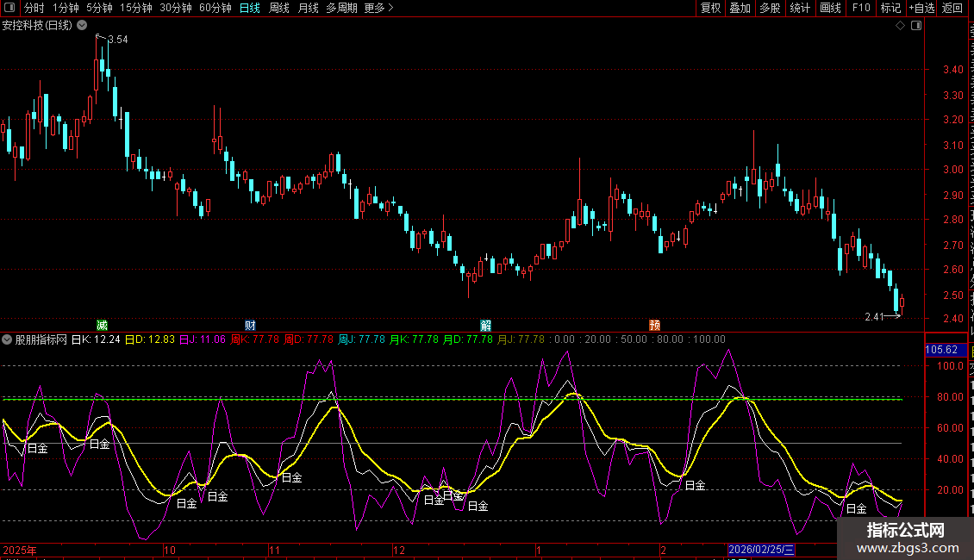This screenshot has height=560, width=974.
Task: Click the +自选 add to watchlist button
Action: point(921,8)
